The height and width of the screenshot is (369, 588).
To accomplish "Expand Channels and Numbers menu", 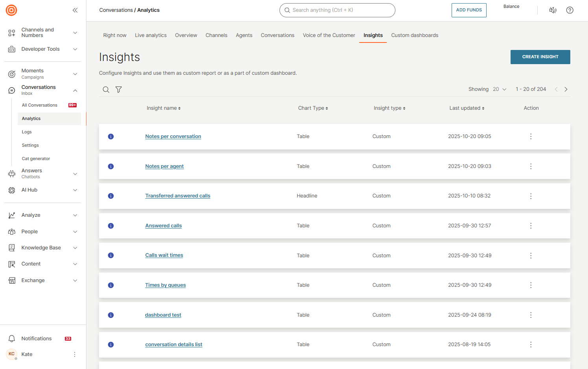I will [x=75, y=33].
